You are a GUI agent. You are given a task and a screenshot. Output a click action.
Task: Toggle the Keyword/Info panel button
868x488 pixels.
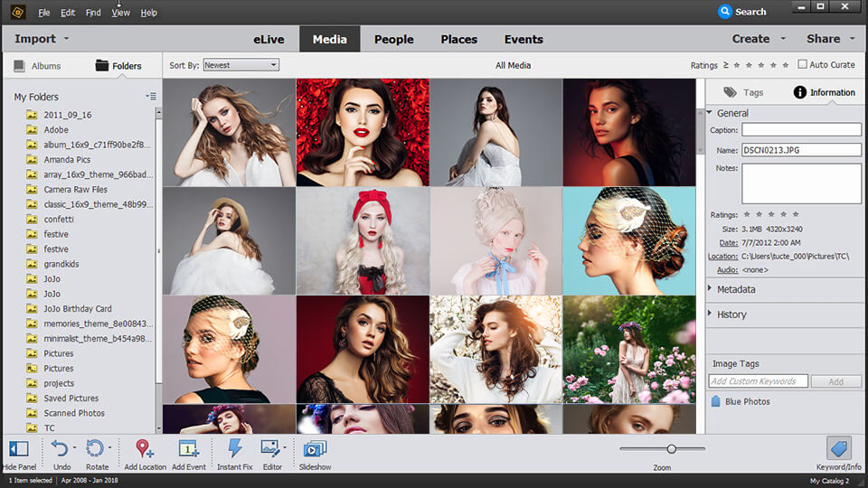[x=838, y=448]
